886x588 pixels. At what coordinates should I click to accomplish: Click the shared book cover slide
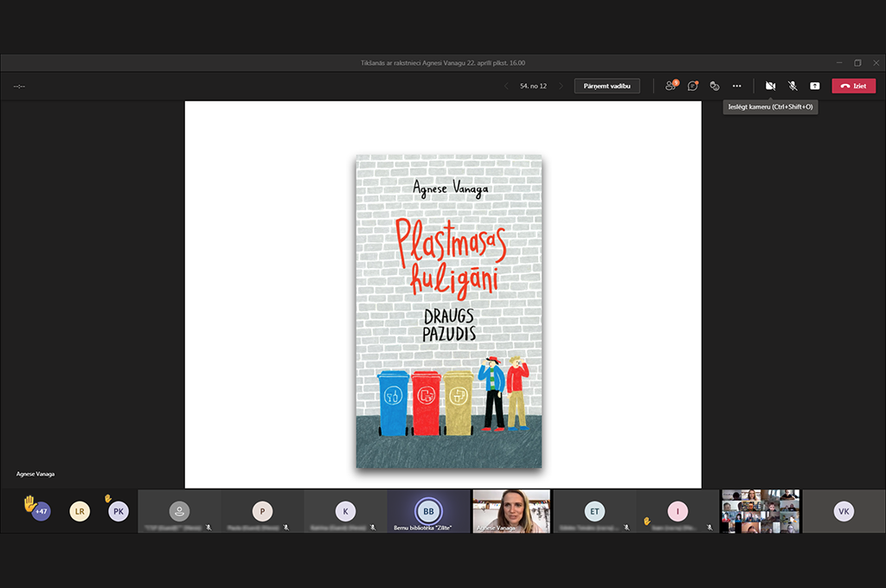click(x=449, y=311)
